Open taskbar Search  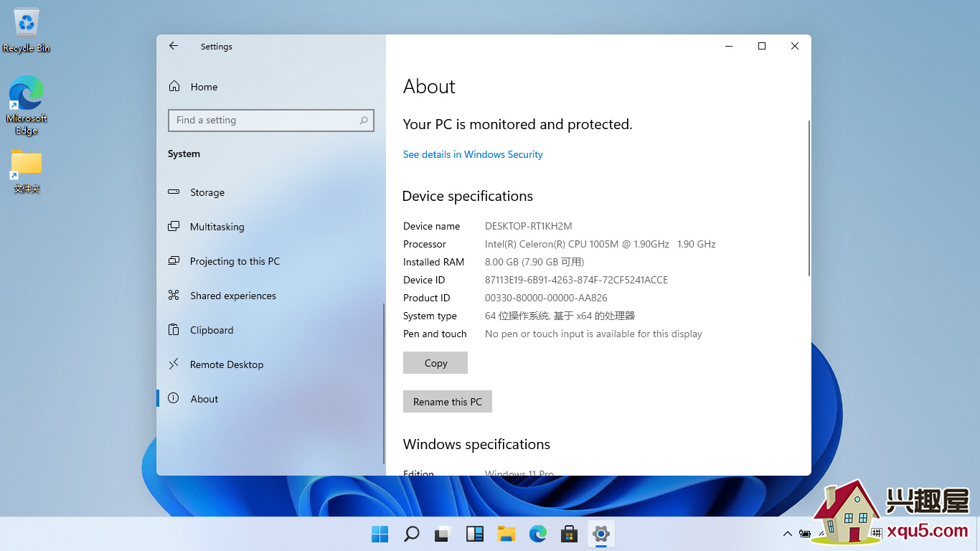[x=412, y=534]
